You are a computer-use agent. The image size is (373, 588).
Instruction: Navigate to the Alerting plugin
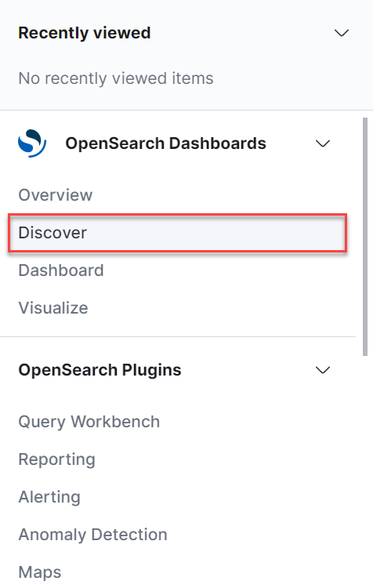tap(49, 497)
